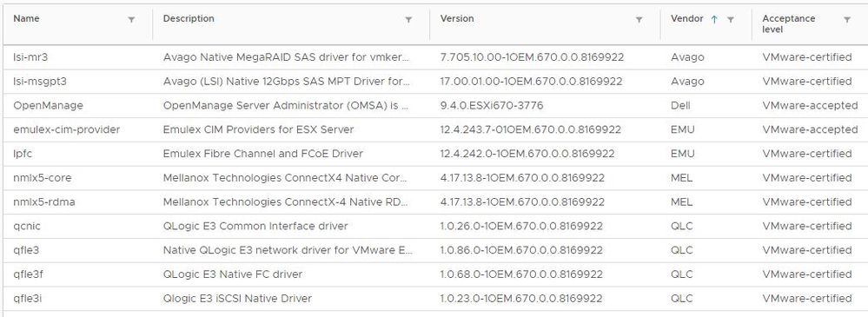This screenshot has width=868, height=317.
Task: Click QLogic E3 Common Interface driver
Action: point(255,226)
